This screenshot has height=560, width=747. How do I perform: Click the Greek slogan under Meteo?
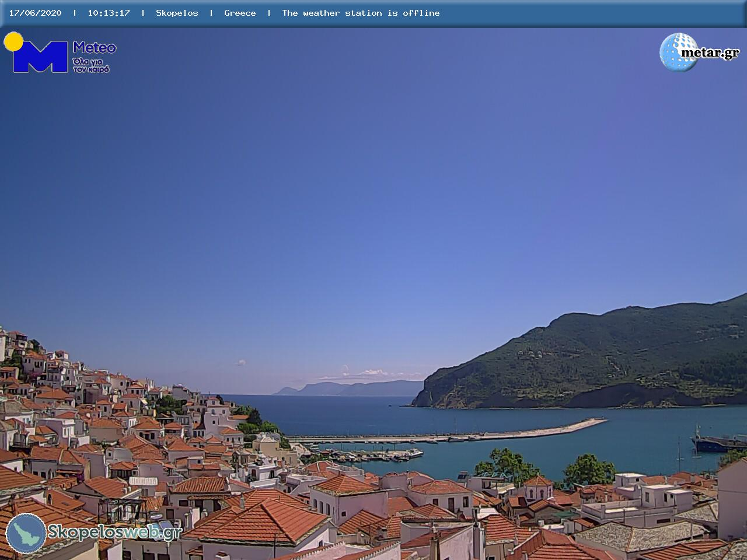(91, 65)
